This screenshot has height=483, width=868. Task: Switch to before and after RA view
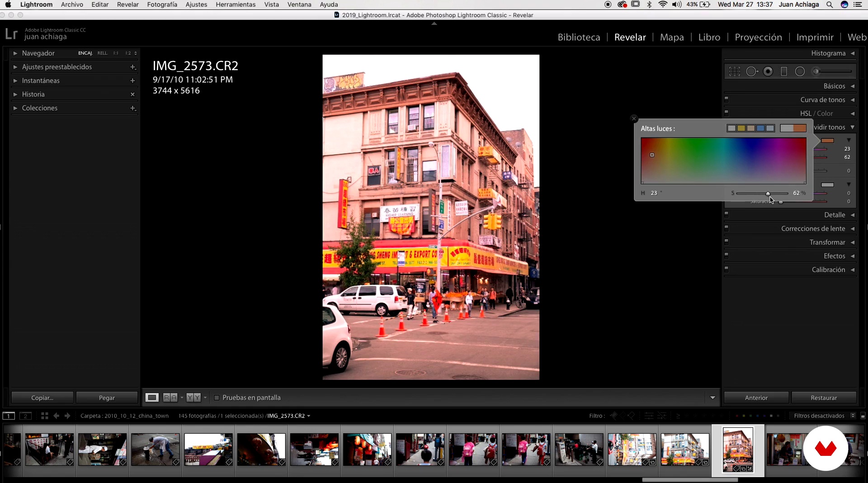pos(170,398)
